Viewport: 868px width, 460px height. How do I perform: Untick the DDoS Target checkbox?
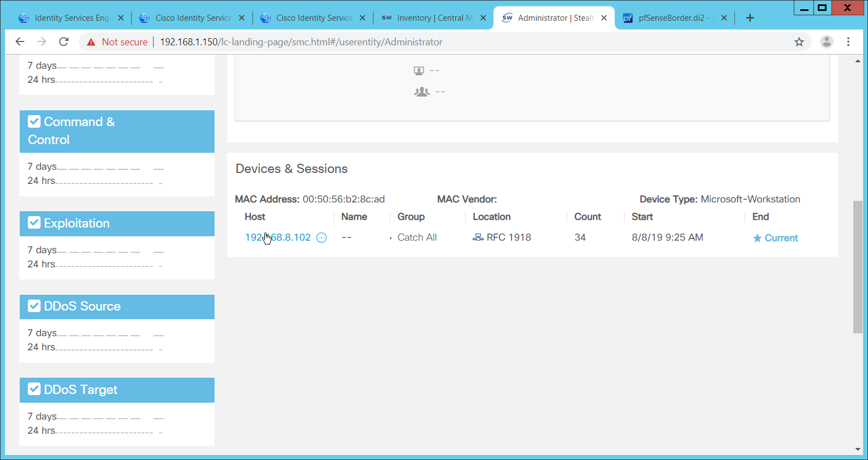(34, 389)
